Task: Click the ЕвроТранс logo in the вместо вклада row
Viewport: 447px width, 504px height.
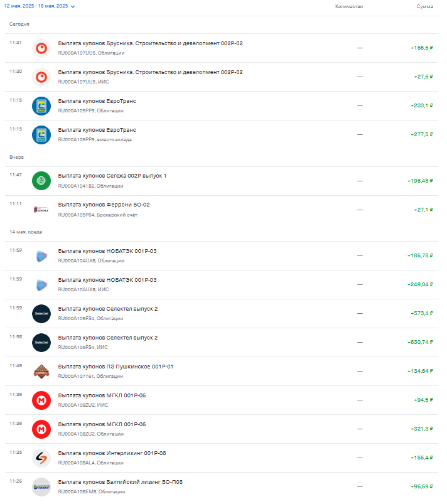Action: coord(41,135)
